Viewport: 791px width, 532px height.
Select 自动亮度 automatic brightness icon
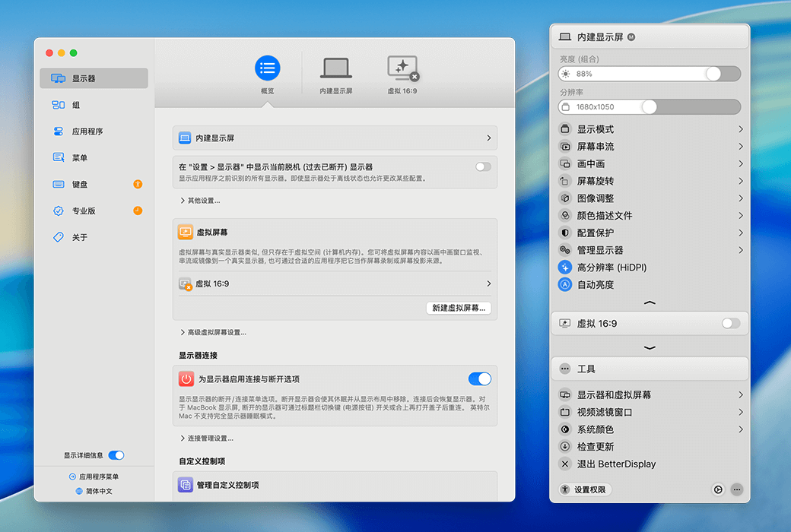pyautogui.click(x=564, y=283)
